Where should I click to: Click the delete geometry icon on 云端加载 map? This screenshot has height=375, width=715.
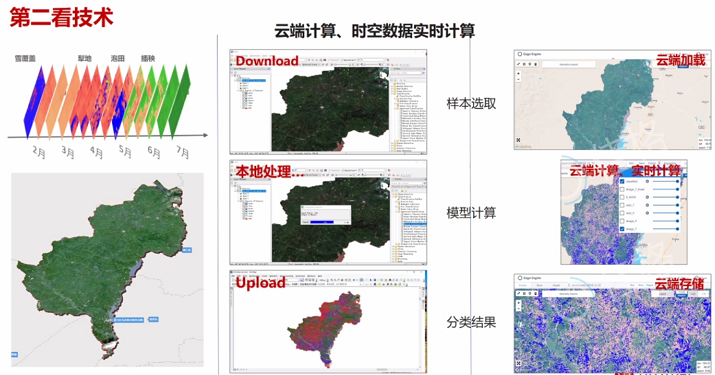click(x=535, y=64)
